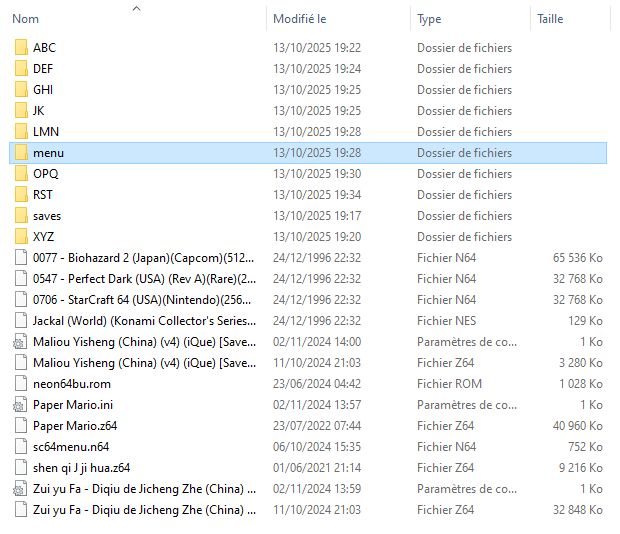Screen dimensions: 620x534
Task: Click the Biohazard 2 file icon
Action: [x=21, y=257]
